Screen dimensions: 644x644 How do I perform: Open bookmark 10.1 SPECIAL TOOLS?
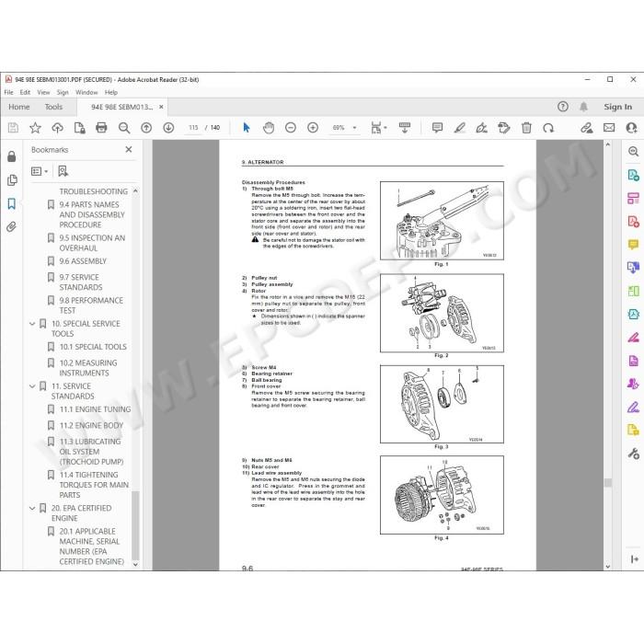(x=93, y=347)
